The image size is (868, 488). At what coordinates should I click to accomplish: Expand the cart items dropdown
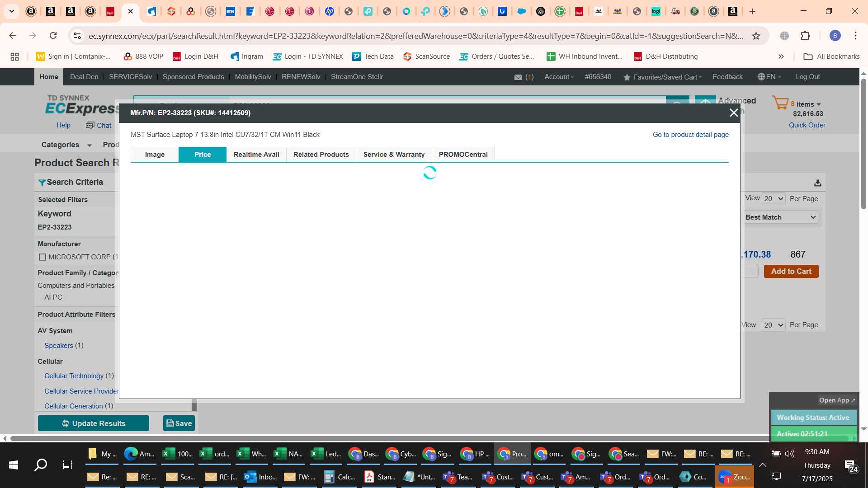tap(818, 104)
